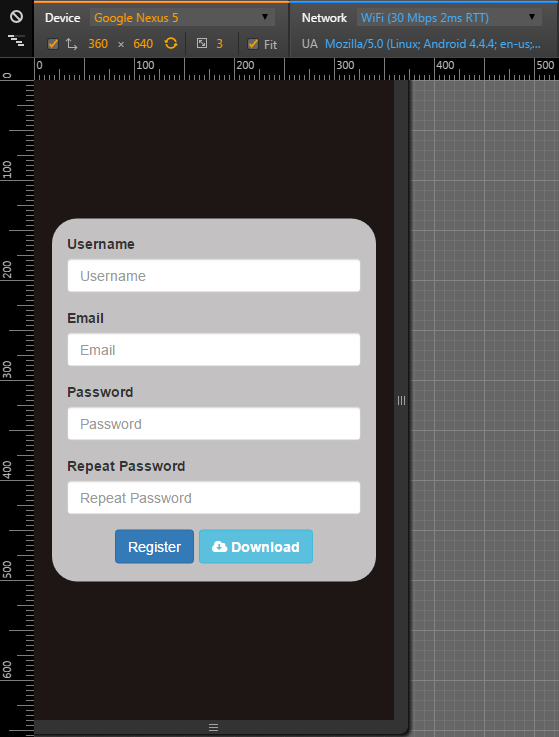Click the Repeat Password label

126,466
